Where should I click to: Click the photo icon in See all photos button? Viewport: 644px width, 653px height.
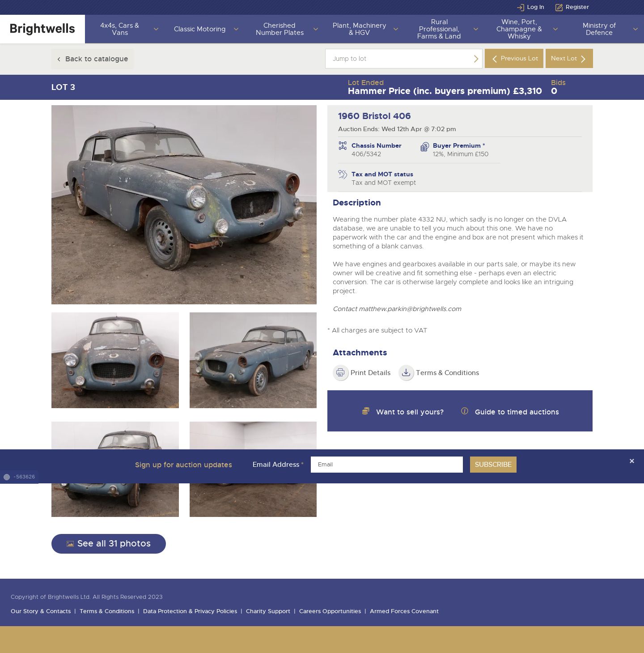pyautogui.click(x=70, y=544)
